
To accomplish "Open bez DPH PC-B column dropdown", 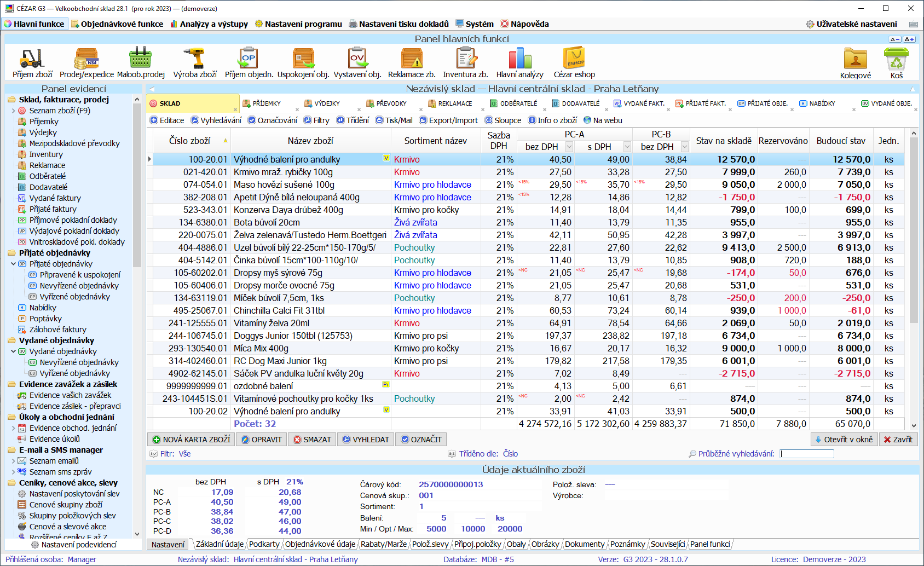I will pos(685,147).
